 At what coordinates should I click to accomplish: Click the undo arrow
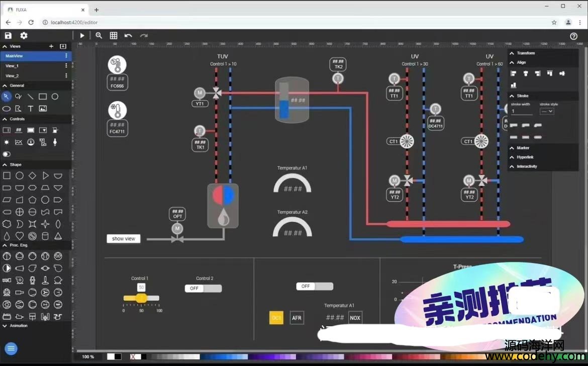tap(128, 36)
